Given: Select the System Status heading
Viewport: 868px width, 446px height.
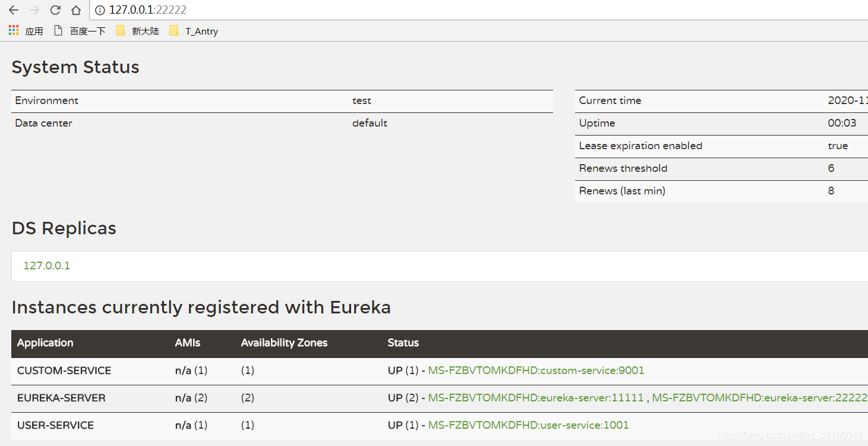Looking at the screenshot, I should pos(75,67).
